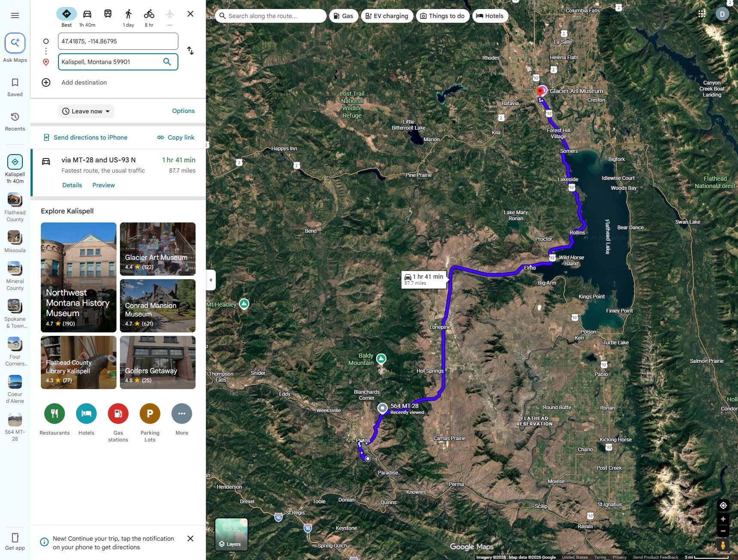Open Coeur d'Alene recent item
The image size is (738, 560).
point(15,389)
